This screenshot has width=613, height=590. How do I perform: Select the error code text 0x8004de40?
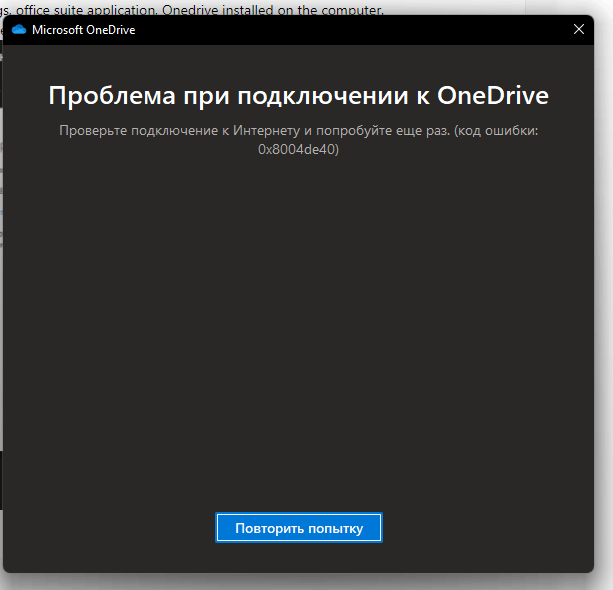tap(296, 149)
